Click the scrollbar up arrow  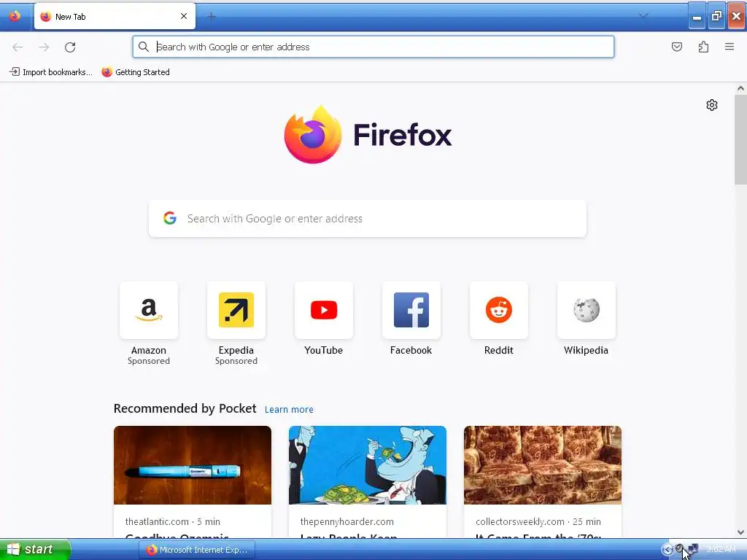(x=740, y=88)
